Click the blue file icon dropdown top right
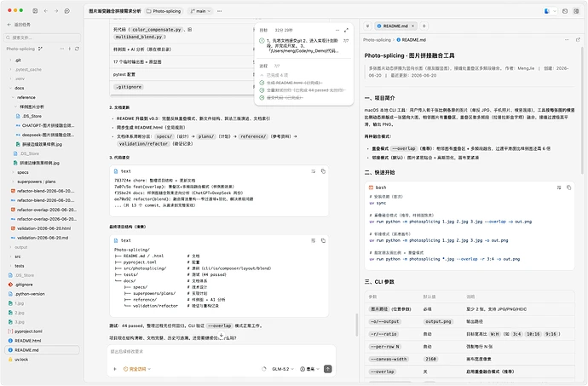The height and width of the screenshot is (386, 588). [x=550, y=11]
